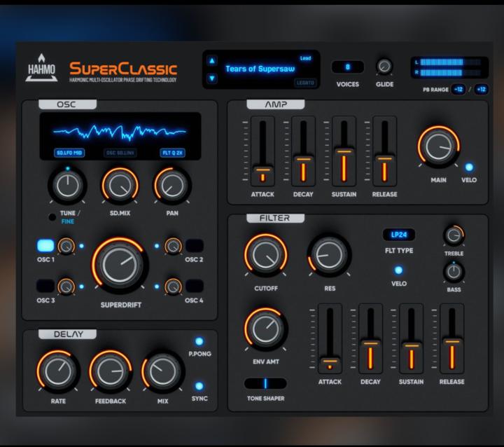Viewport: 504px width, 447px height.
Task: Click the delay Rate knob
Action: click(58, 371)
